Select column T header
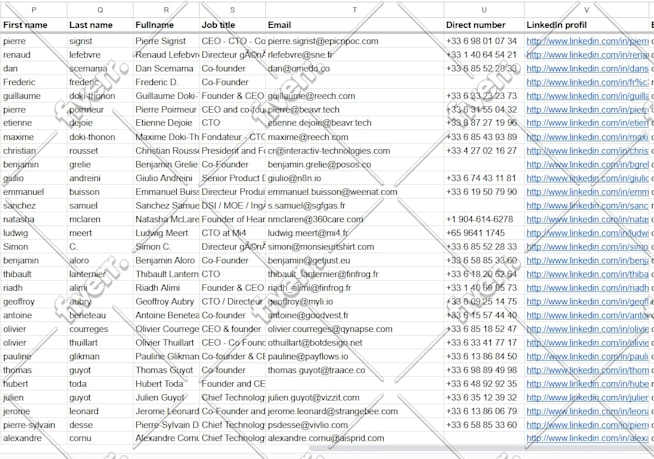This screenshot has width=654, height=459. pyautogui.click(x=355, y=10)
